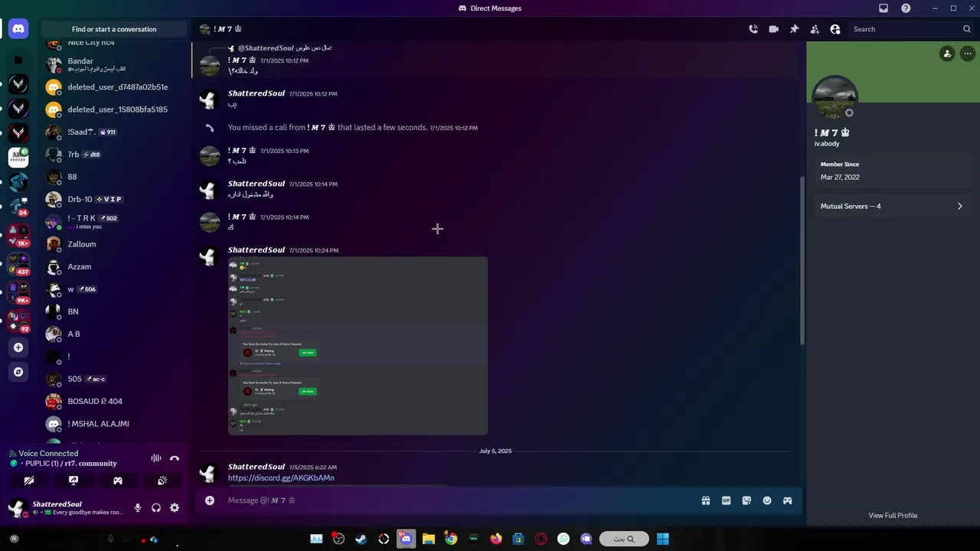
Task: Open Firefox from the taskbar
Action: [496, 539]
